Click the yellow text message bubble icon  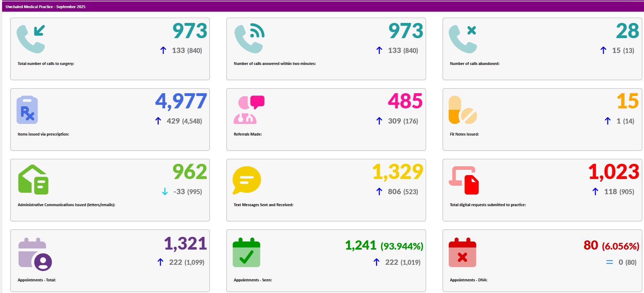pos(247,180)
